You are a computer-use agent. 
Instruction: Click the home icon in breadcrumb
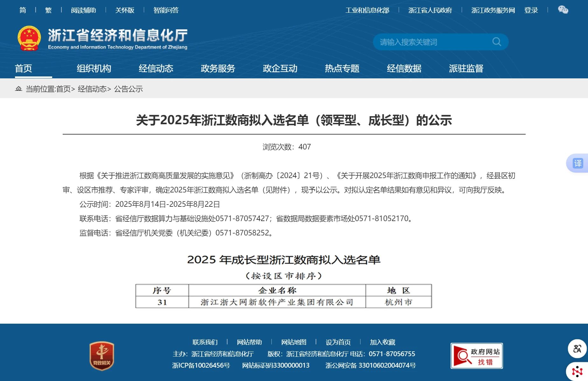[18, 89]
